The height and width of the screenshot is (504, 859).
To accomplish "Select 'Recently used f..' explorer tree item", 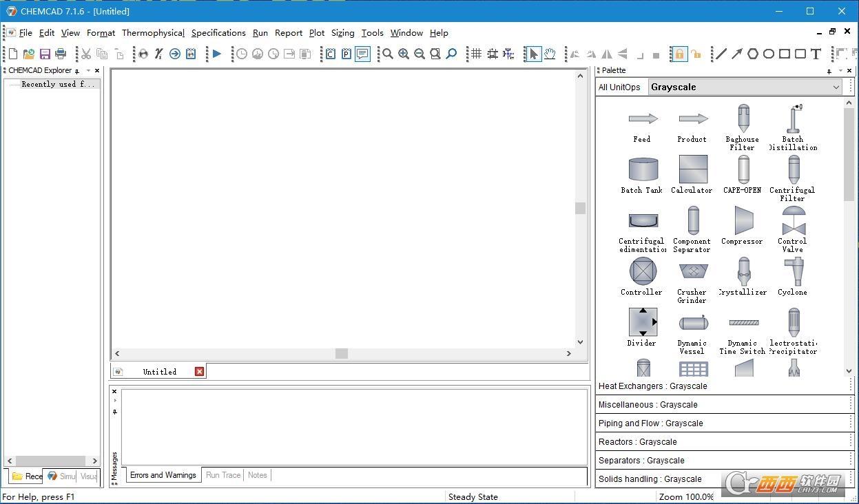I will coord(59,84).
